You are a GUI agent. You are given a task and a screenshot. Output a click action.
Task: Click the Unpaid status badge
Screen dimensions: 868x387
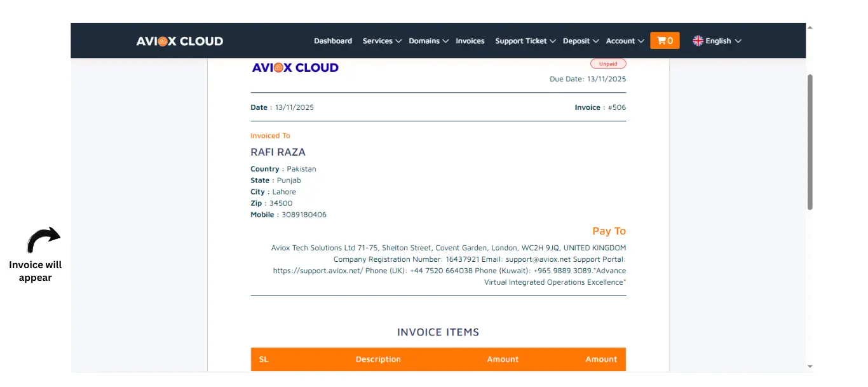coord(607,64)
